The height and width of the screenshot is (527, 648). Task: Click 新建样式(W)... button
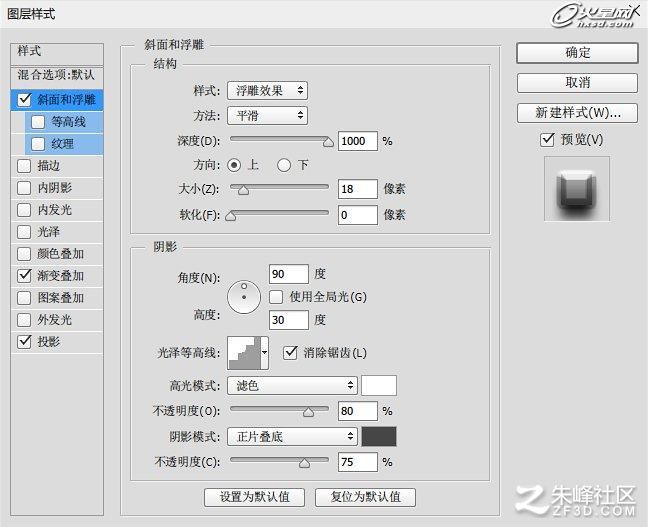pyautogui.click(x=577, y=112)
